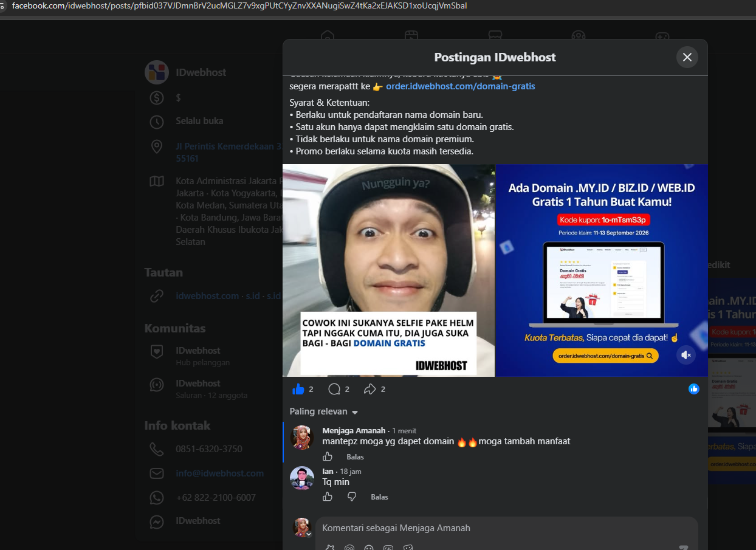View the blue like reaction summary icon
Screen dimensions: 756x550
coord(694,389)
